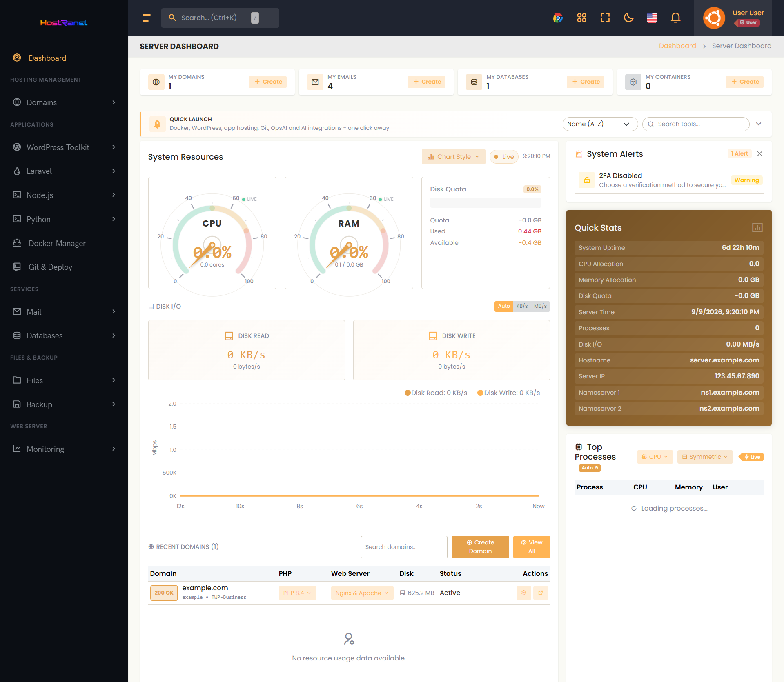The height and width of the screenshot is (682, 784).
Task: Select the Auto unit for Disk I/O
Action: coord(504,307)
